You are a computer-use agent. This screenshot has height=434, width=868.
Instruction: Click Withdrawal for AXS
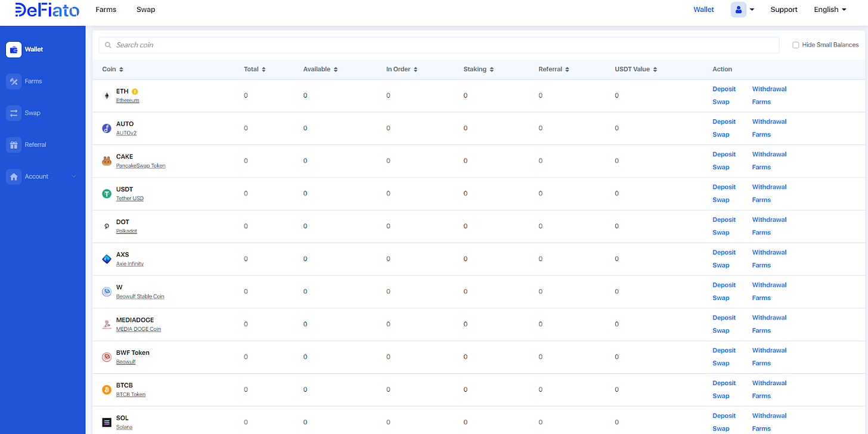[769, 252]
